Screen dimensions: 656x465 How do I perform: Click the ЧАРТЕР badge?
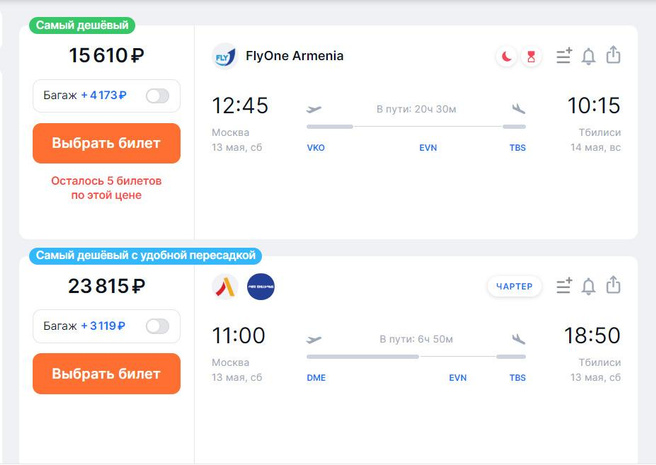(515, 287)
